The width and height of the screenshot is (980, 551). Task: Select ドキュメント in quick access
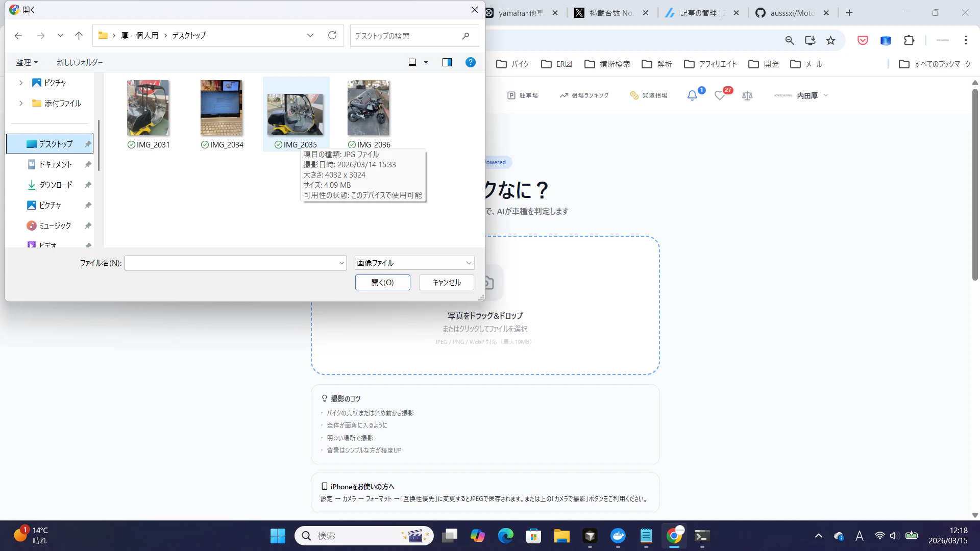[50, 164]
